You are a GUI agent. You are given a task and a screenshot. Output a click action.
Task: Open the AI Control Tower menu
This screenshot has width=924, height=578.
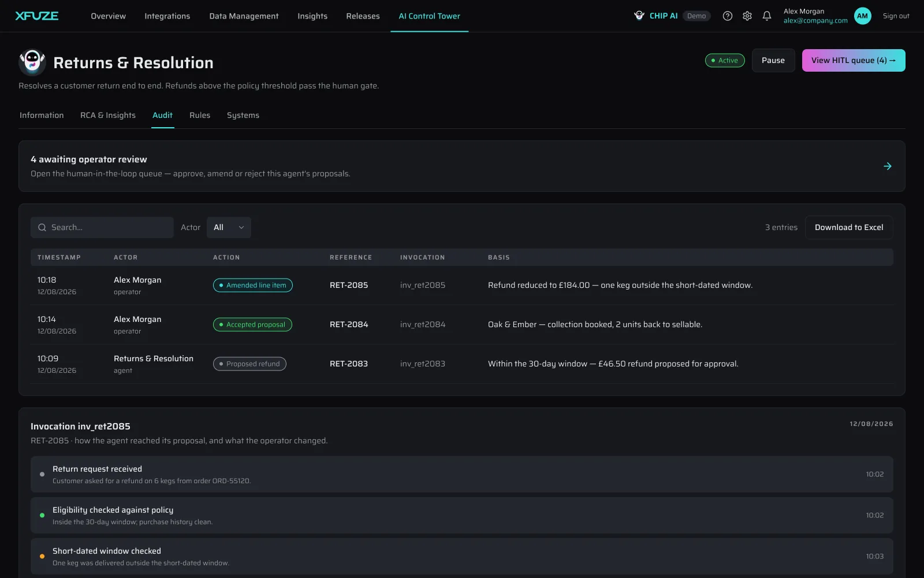pos(430,16)
